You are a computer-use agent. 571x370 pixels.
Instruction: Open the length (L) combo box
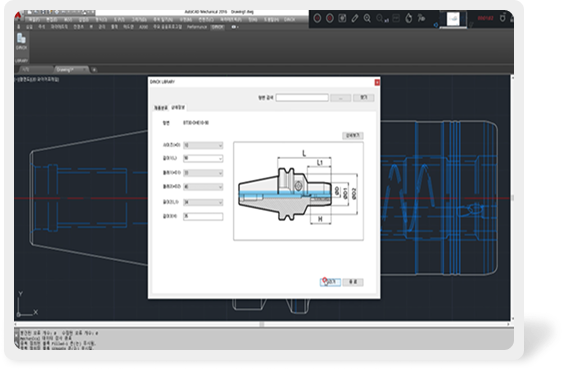click(203, 158)
